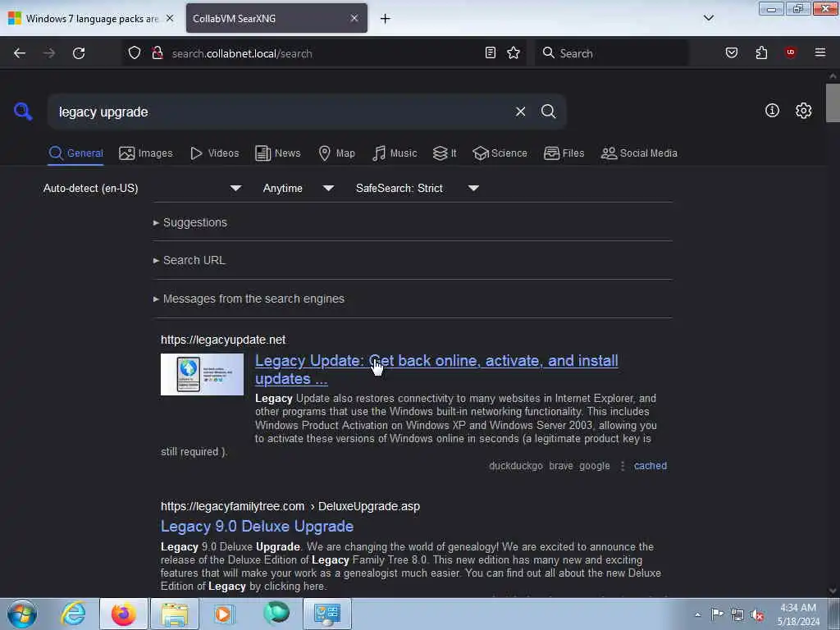Switch to Map results category
This screenshot has height=630, width=840.
336,153
